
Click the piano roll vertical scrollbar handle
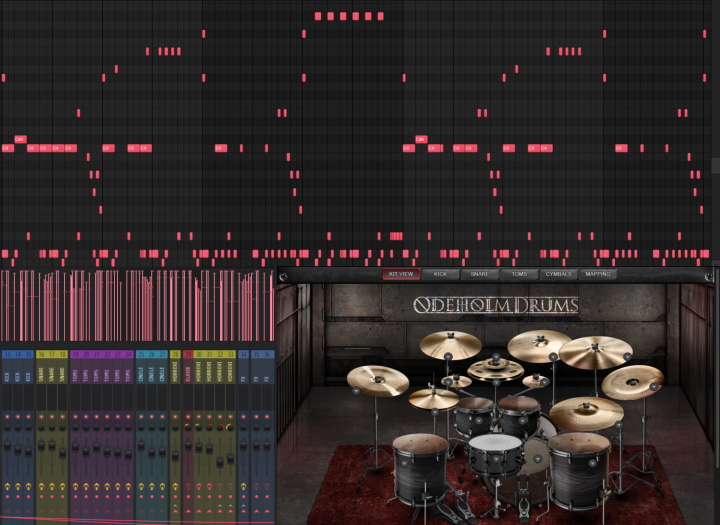click(x=715, y=165)
